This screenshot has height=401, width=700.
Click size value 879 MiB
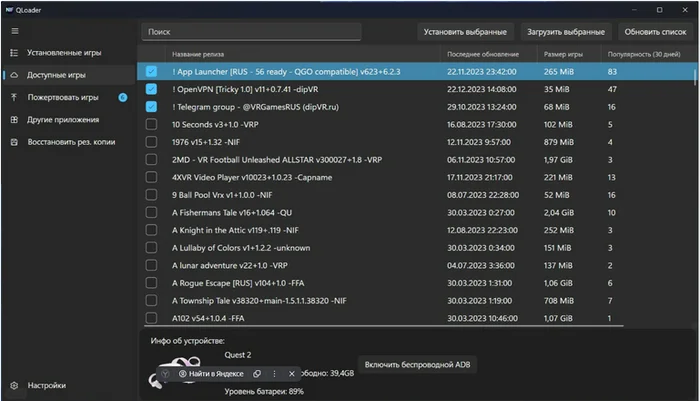pos(558,142)
